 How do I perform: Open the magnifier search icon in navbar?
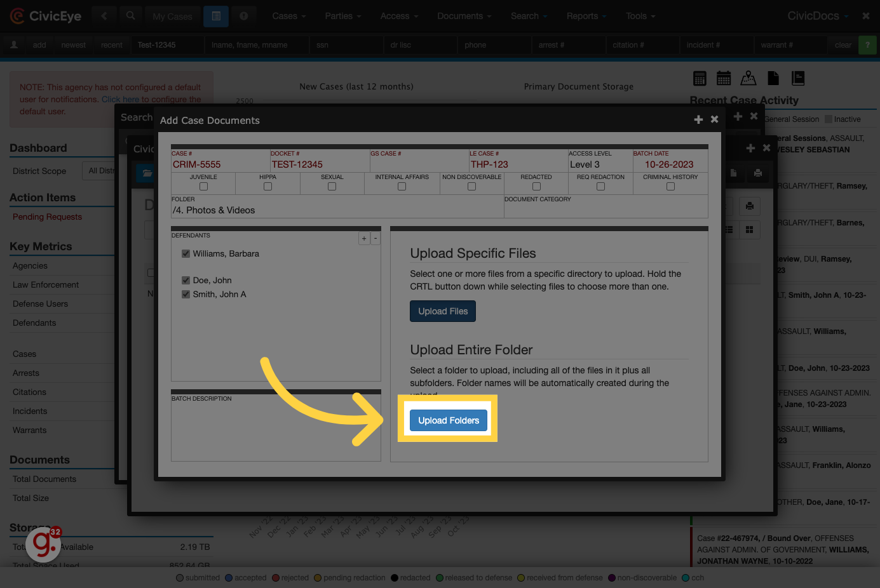tap(130, 16)
